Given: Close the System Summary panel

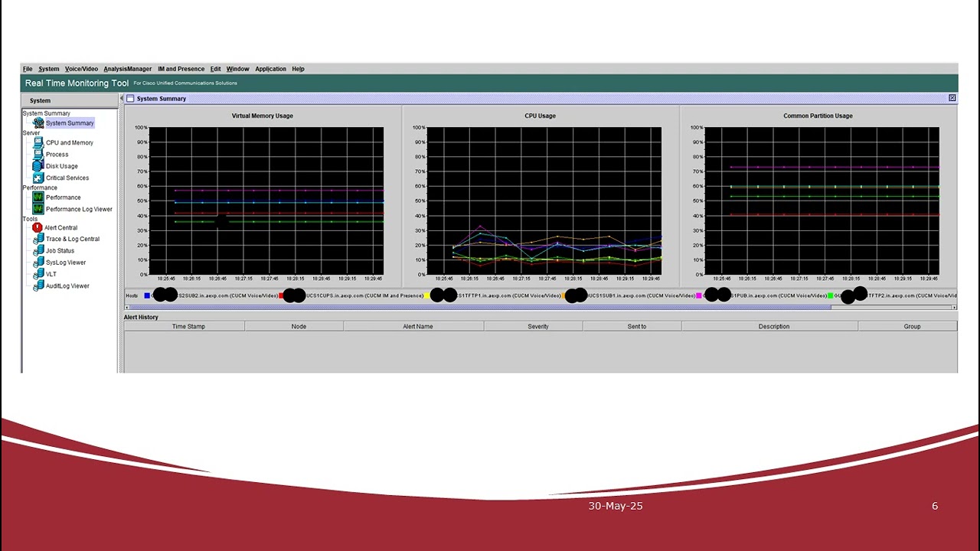Looking at the screenshot, I should point(952,98).
